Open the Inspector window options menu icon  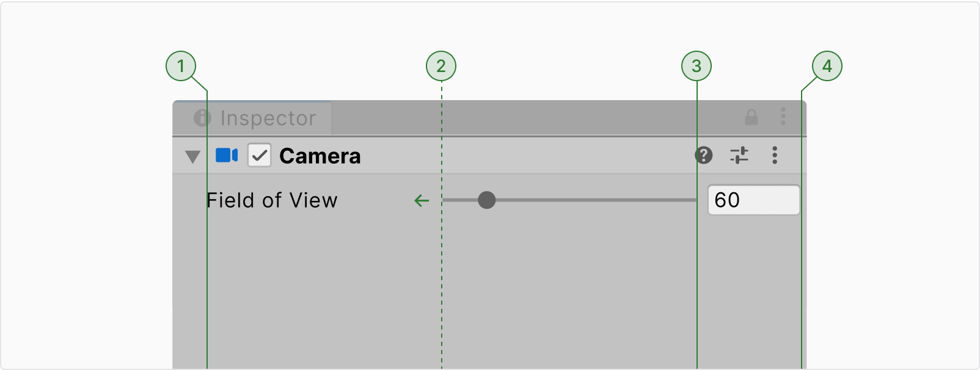(x=783, y=117)
